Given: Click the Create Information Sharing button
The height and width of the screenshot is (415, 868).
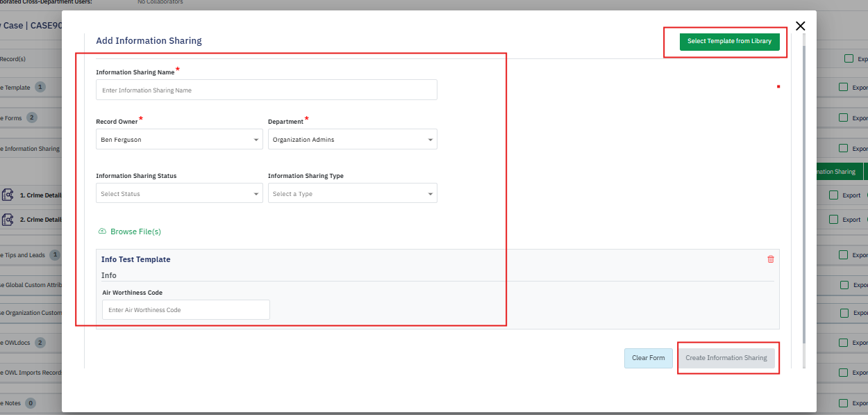Looking at the screenshot, I should 726,358.
